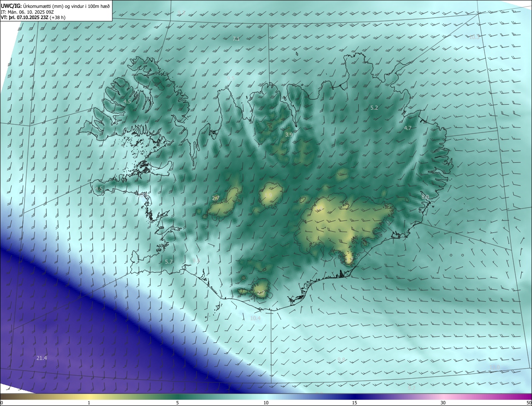Click the initial time 'IT: Mán. 06. 10. 2025 09Z'
The image size is (532, 406).
(x=27, y=12)
